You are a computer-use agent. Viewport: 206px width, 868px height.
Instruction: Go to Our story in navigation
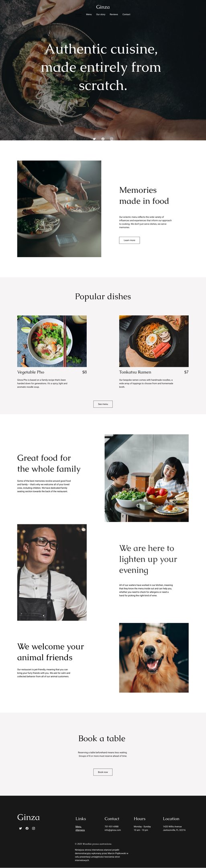point(101,14)
